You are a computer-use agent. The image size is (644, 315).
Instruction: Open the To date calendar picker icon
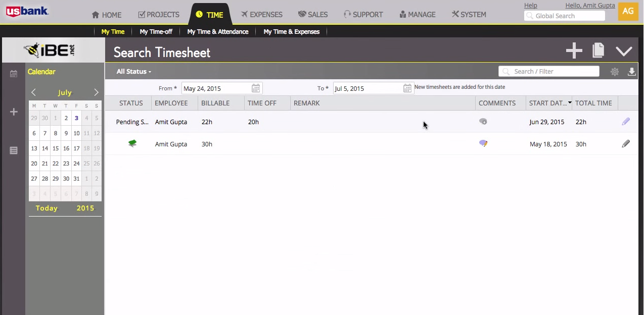407,88
